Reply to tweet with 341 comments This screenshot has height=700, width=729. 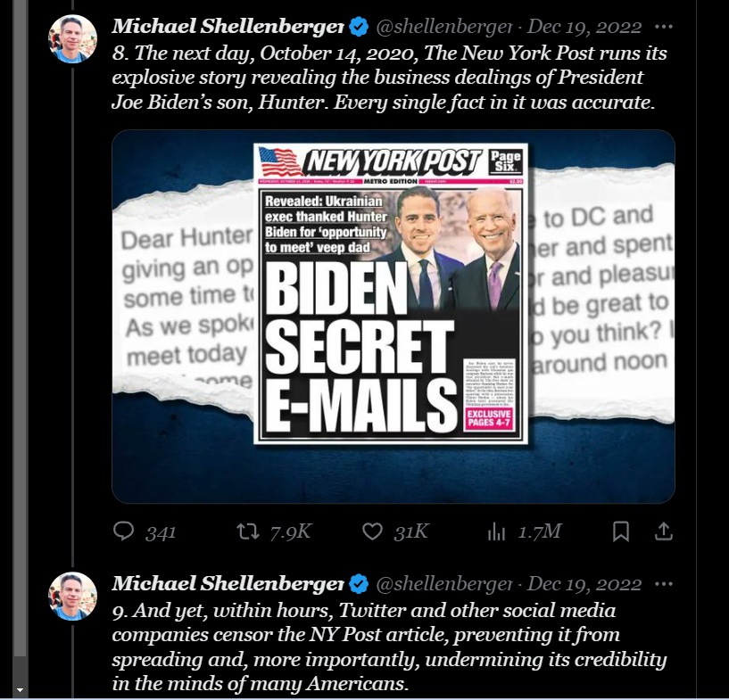pos(145,531)
